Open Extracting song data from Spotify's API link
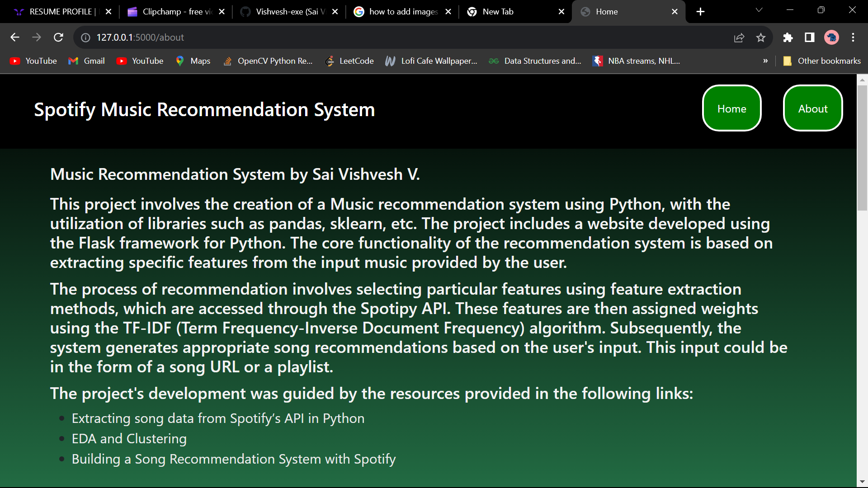 pyautogui.click(x=218, y=418)
